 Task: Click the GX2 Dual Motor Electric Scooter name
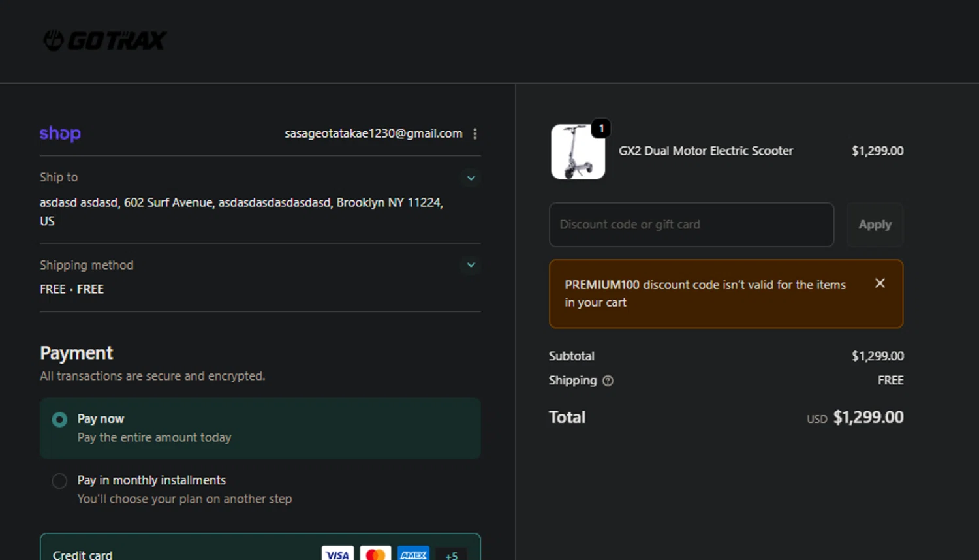pos(706,151)
